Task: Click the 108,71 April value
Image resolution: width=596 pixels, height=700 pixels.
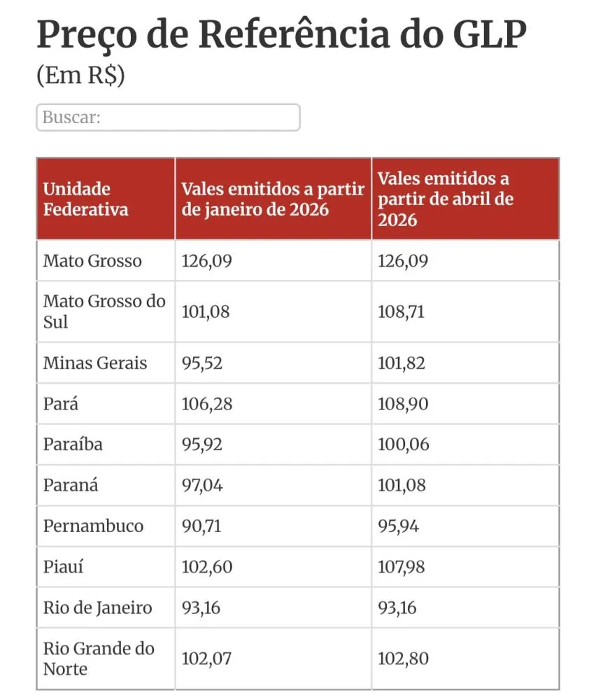Action: coord(403,312)
